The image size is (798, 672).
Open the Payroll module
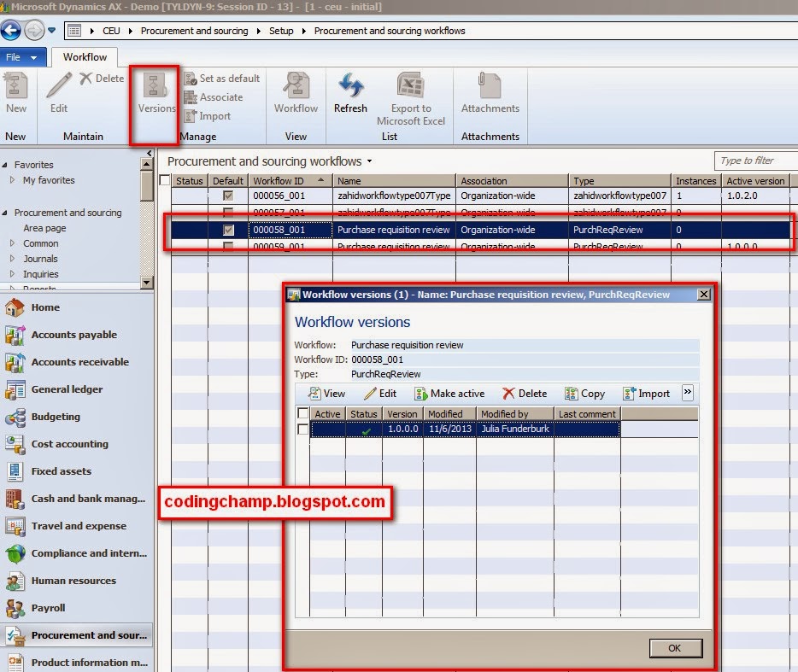coord(60,608)
